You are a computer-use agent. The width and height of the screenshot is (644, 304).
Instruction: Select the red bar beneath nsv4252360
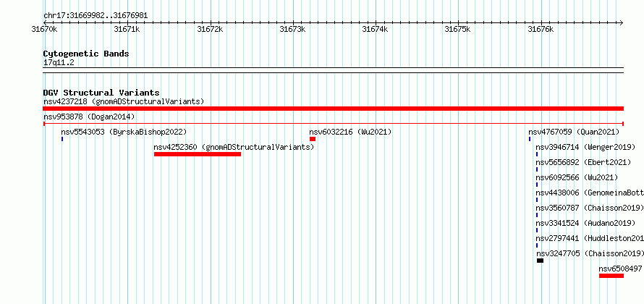pos(198,154)
